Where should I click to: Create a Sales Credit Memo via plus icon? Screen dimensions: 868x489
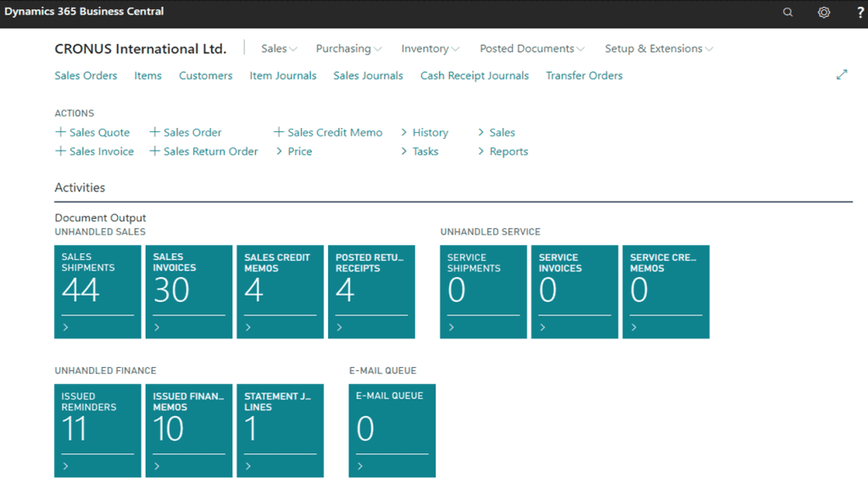coord(278,132)
